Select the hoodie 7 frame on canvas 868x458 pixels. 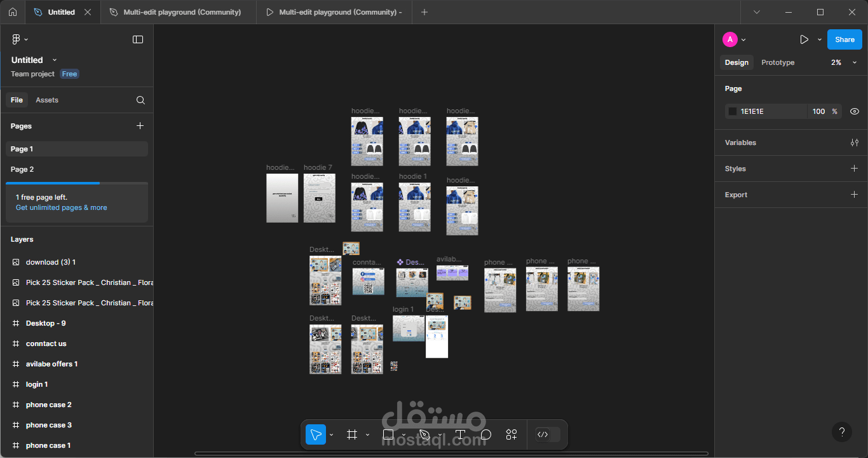[x=320, y=198]
